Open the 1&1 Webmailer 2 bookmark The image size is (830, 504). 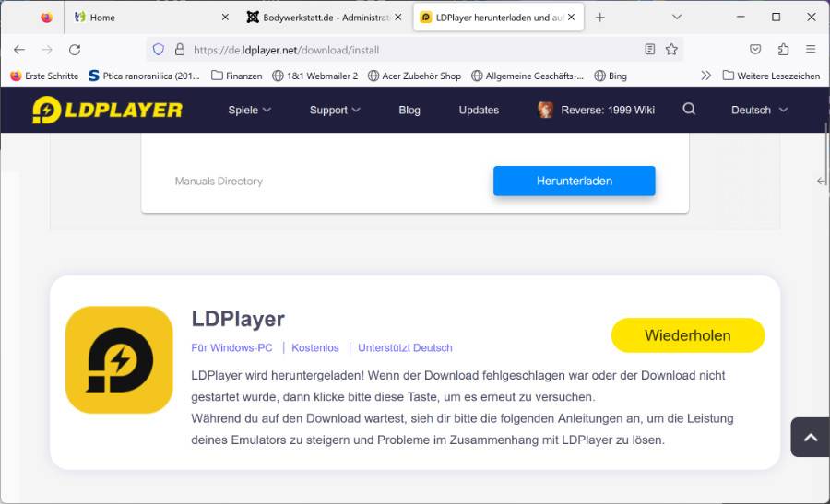[315, 76]
